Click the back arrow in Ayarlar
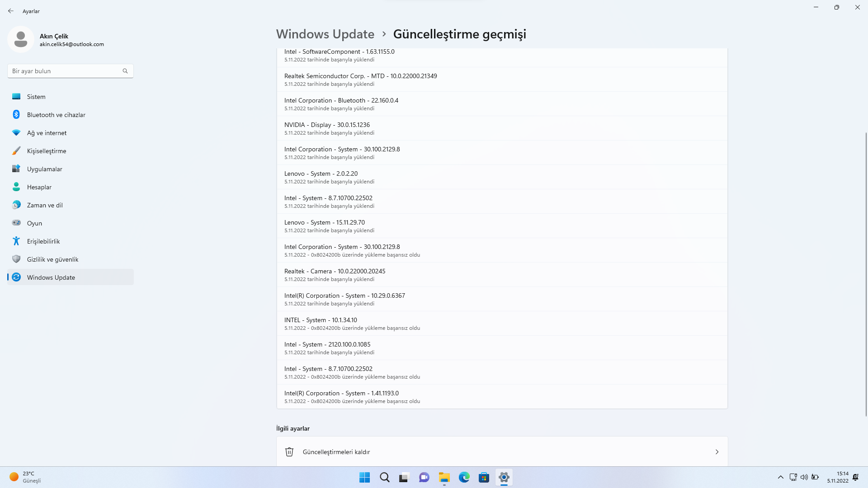868x488 pixels. [x=11, y=11]
